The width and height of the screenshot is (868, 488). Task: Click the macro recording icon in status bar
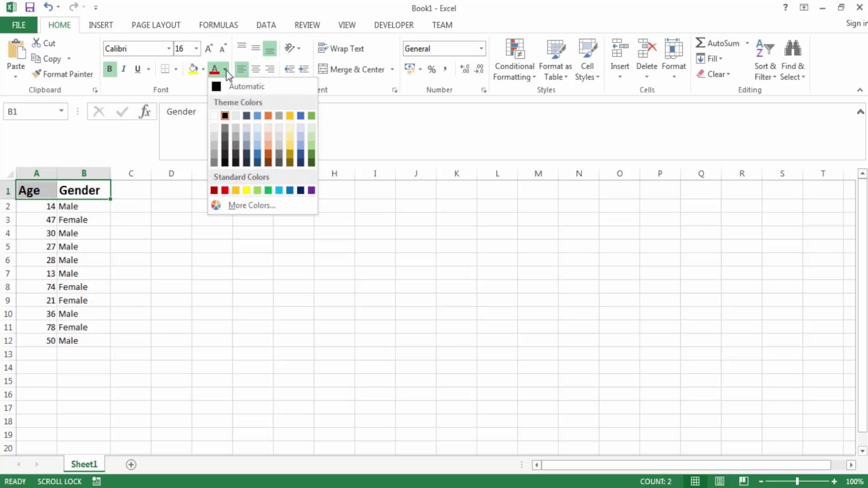97,481
